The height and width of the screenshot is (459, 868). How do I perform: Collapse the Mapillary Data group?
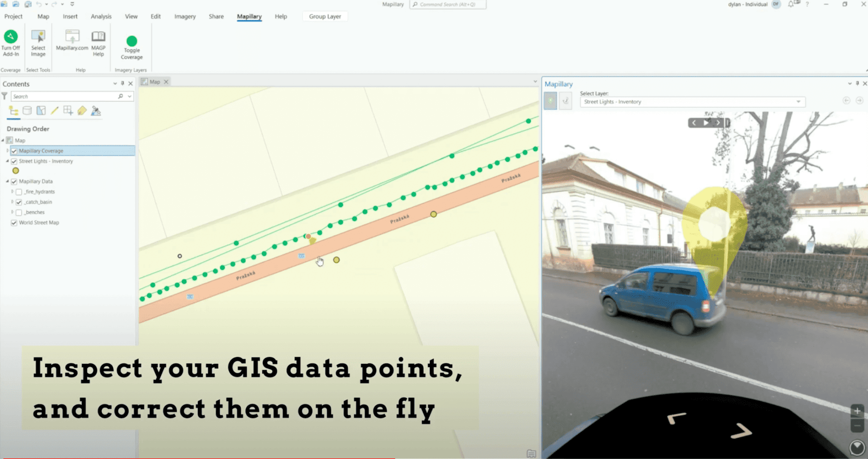click(7, 181)
